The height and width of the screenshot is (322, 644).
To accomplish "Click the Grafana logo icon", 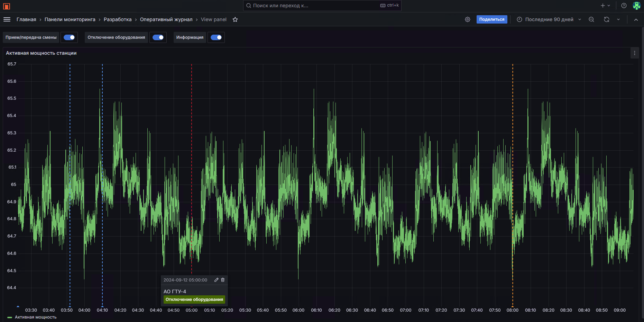I will [6, 6].
